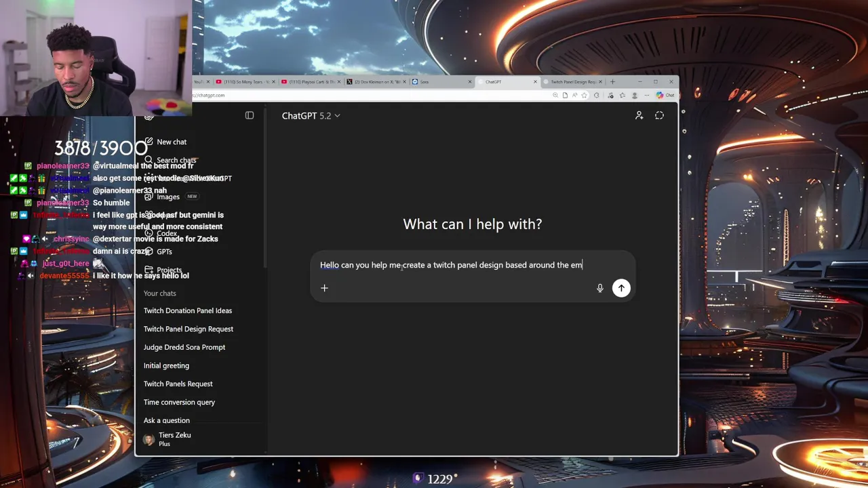Click the New chat compose icon
The height and width of the screenshot is (488, 868).
click(x=149, y=142)
